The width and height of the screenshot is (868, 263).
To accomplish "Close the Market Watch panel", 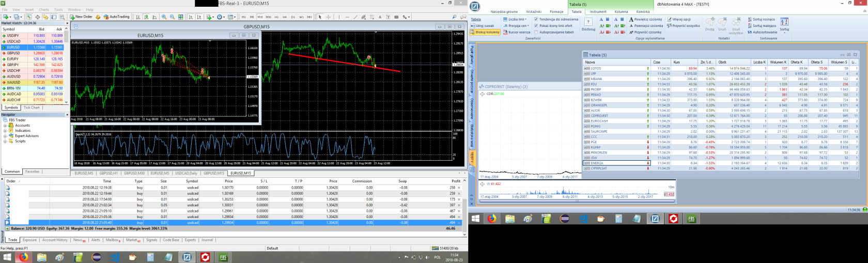I will point(67,23).
